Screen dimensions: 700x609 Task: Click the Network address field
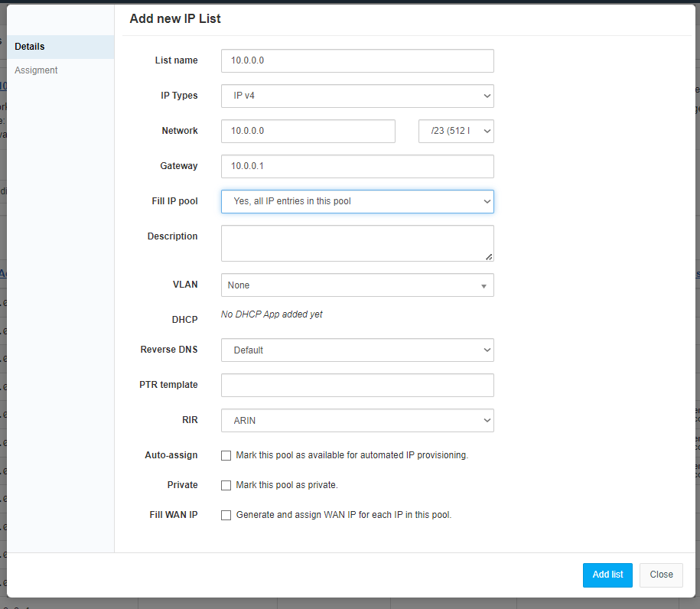[308, 131]
